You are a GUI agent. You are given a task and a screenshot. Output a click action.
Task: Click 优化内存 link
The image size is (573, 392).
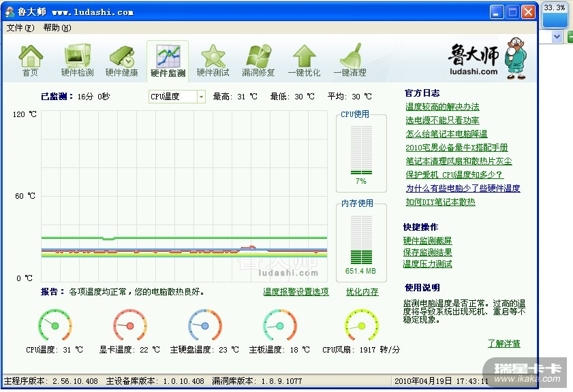(362, 292)
